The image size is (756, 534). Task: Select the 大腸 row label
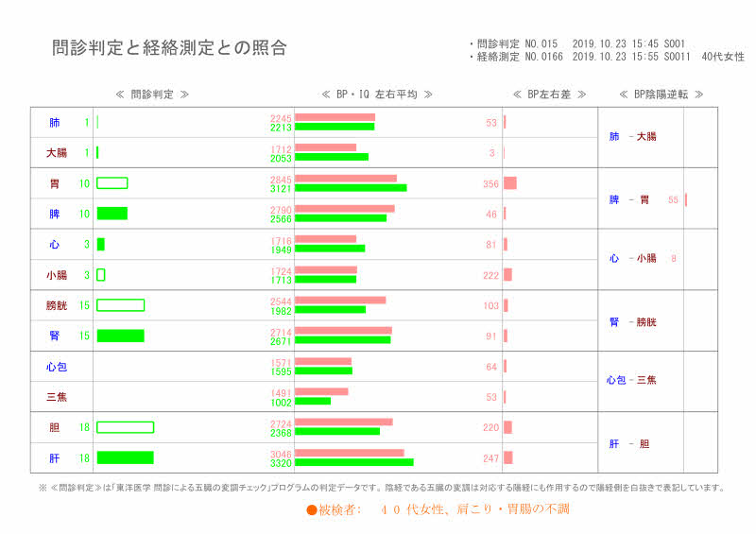(x=55, y=153)
